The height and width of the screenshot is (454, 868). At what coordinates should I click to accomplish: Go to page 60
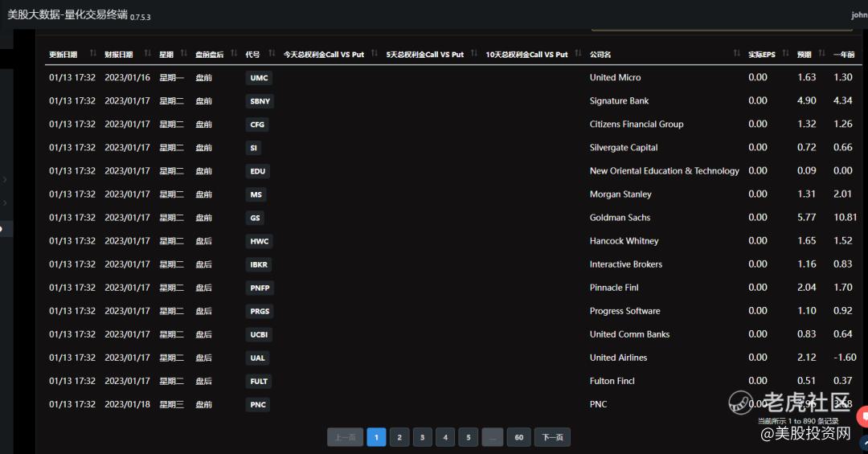tap(518, 437)
